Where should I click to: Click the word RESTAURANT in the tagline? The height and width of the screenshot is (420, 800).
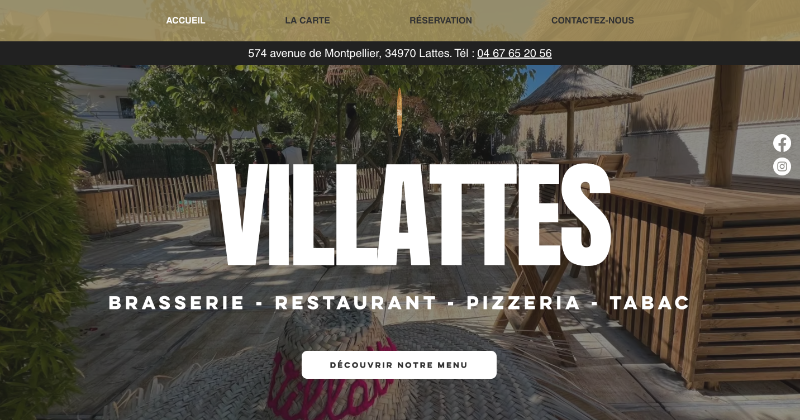click(x=356, y=303)
